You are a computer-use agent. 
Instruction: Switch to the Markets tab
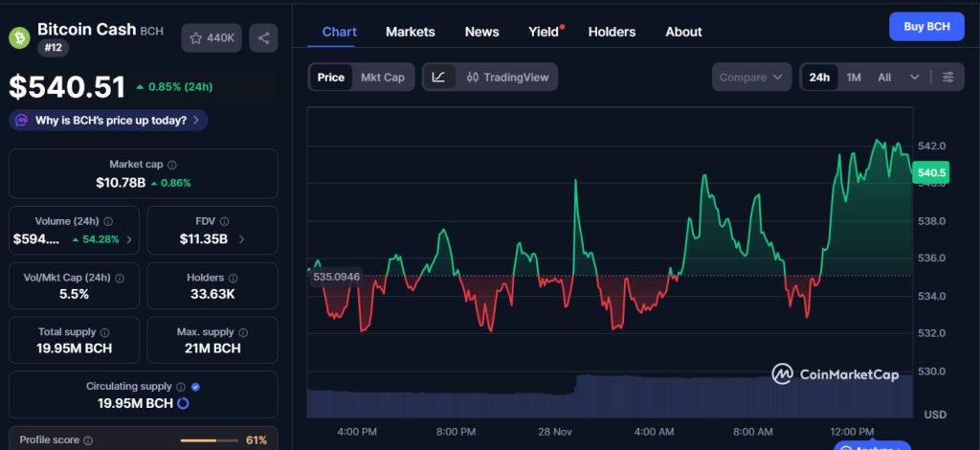click(x=411, y=32)
